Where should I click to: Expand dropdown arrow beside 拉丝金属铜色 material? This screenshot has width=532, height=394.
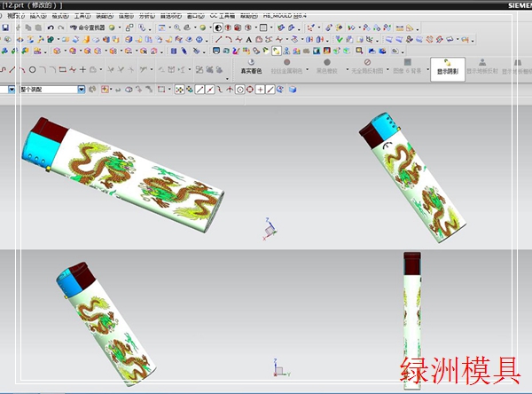click(308, 70)
